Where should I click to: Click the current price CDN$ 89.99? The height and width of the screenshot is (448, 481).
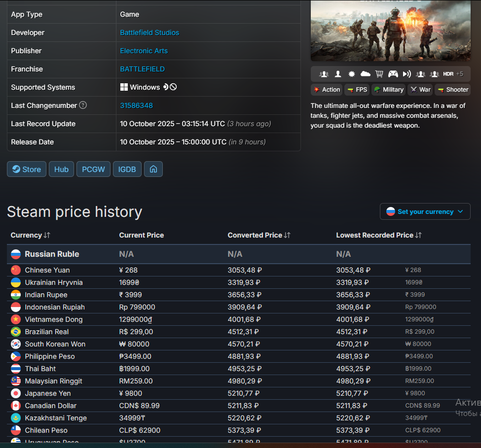[x=139, y=406]
